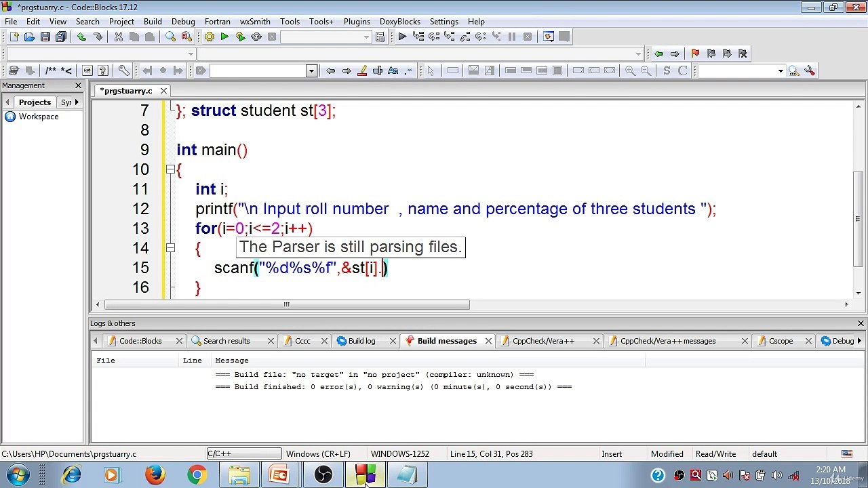Screen dimensions: 868x488
Task: Click the Rebuild icon
Action: tap(256, 37)
